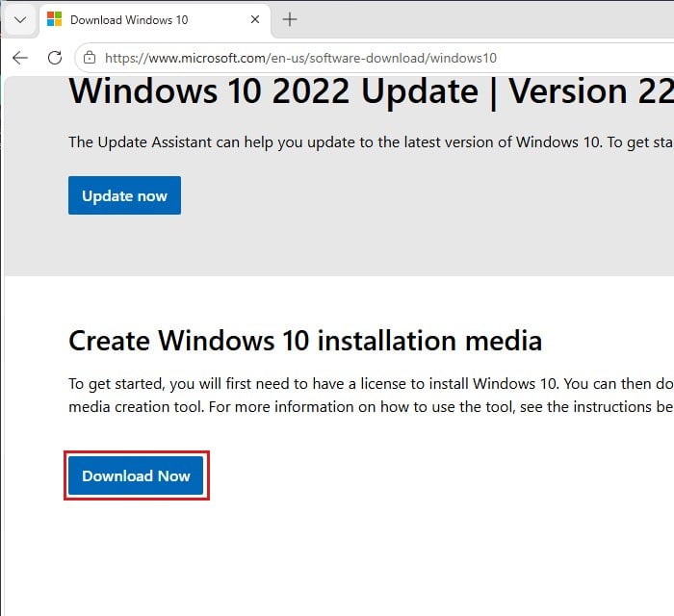The width and height of the screenshot is (674, 616).
Task: Open the tab search dropdown chevron
Action: [x=20, y=20]
